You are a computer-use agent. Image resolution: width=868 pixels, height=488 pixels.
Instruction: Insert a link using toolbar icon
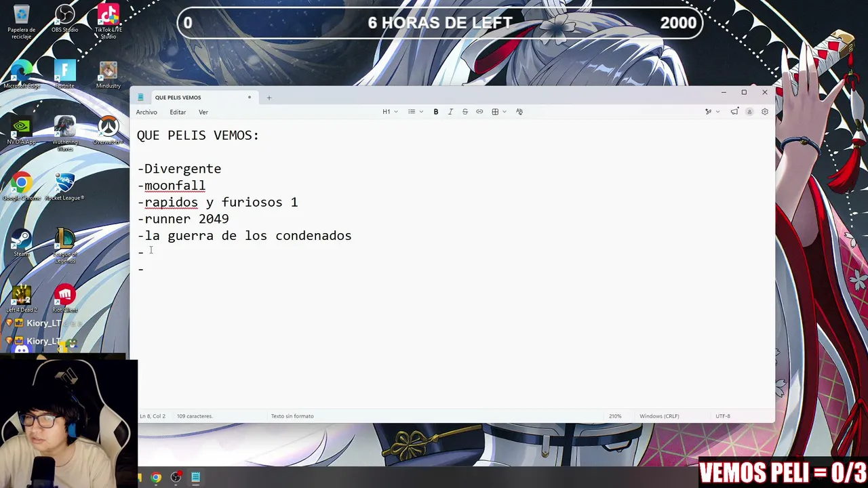[x=479, y=112]
